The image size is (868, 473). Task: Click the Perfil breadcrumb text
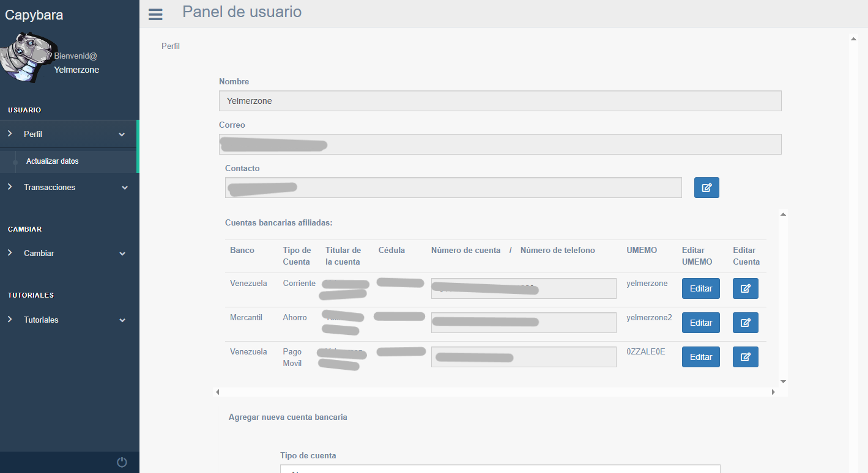pos(171,46)
